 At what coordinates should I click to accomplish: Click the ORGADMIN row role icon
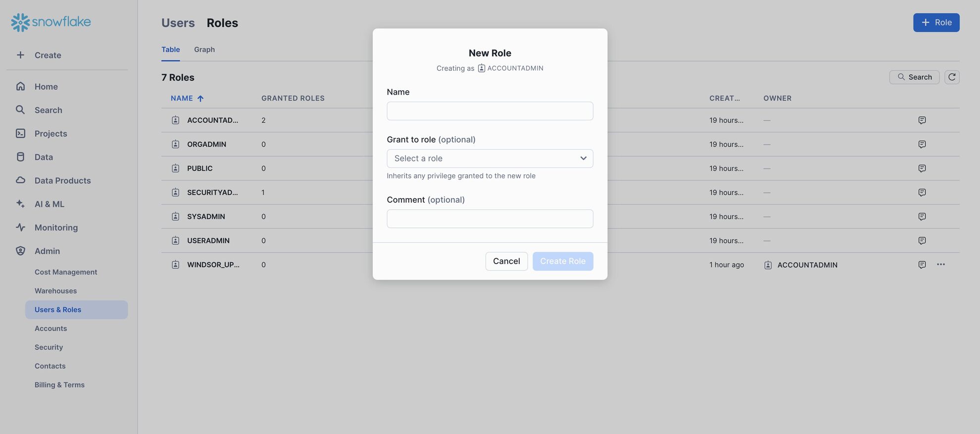tap(175, 144)
